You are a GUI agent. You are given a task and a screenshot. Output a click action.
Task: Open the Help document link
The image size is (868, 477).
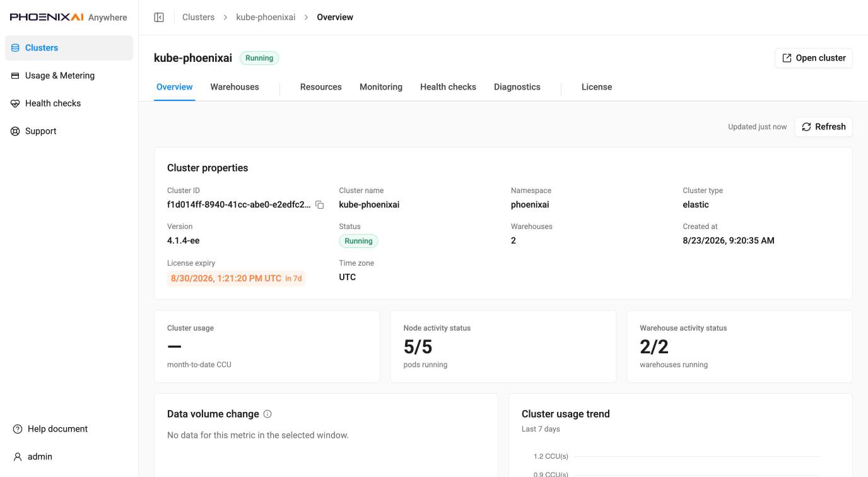[x=69, y=429]
